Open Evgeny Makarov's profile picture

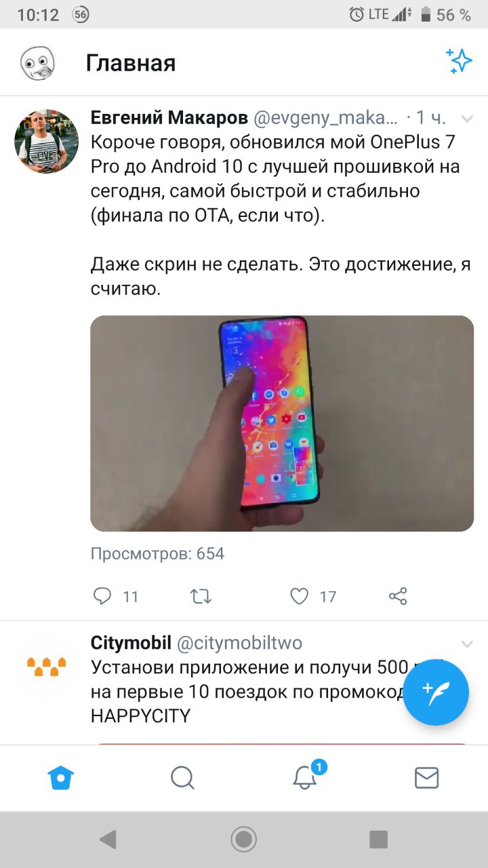click(x=46, y=142)
